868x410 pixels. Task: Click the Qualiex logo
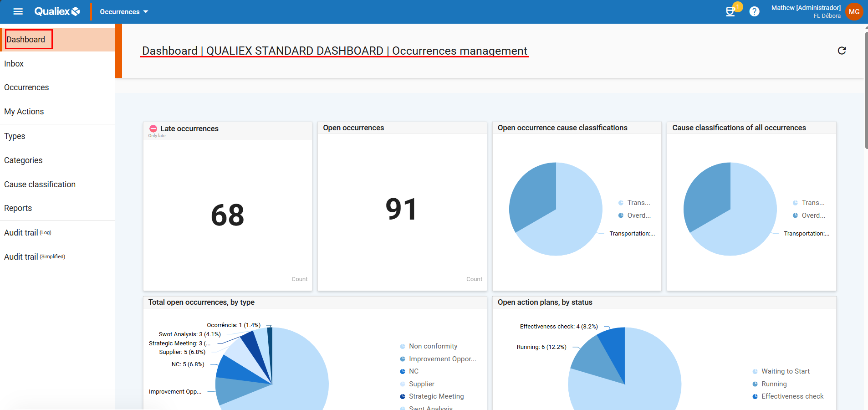tap(57, 11)
